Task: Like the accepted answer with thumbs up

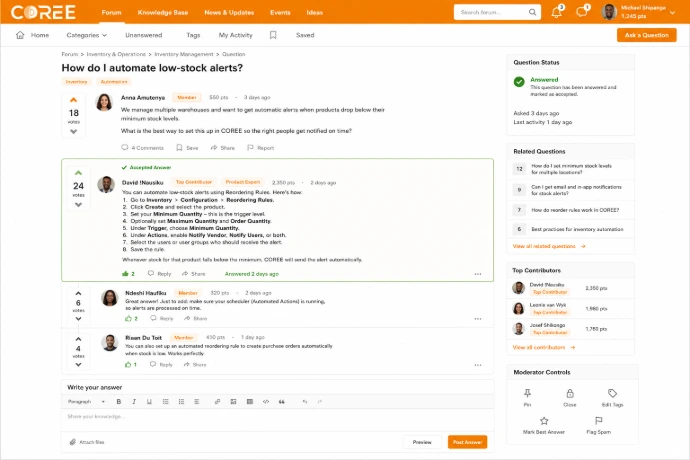Action: pos(125,274)
